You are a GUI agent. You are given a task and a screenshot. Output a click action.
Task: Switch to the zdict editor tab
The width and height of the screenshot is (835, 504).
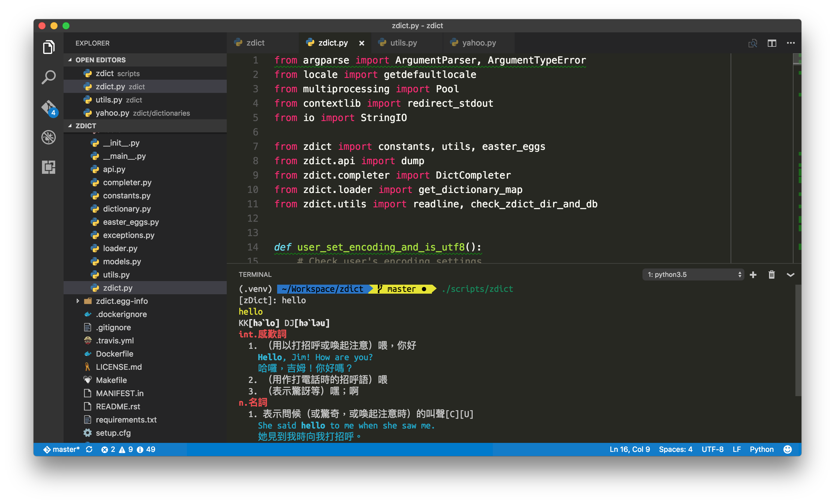pyautogui.click(x=263, y=43)
